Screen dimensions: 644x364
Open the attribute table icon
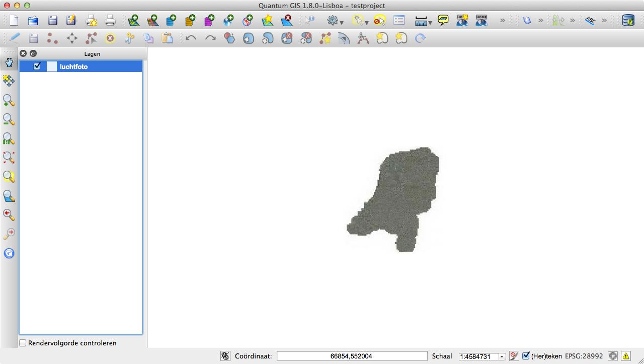coord(399,21)
